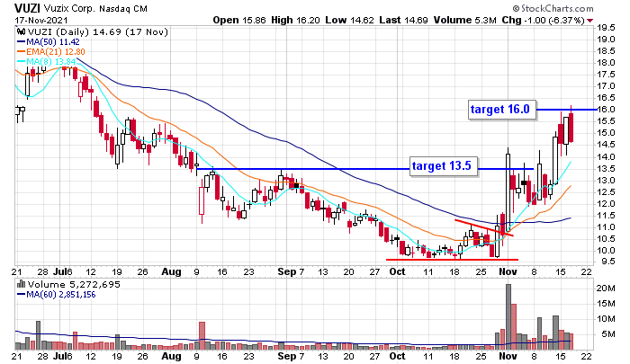Click the 19.5 price axis label
Screen dimensions: 630x364
(x=606, y=28)
